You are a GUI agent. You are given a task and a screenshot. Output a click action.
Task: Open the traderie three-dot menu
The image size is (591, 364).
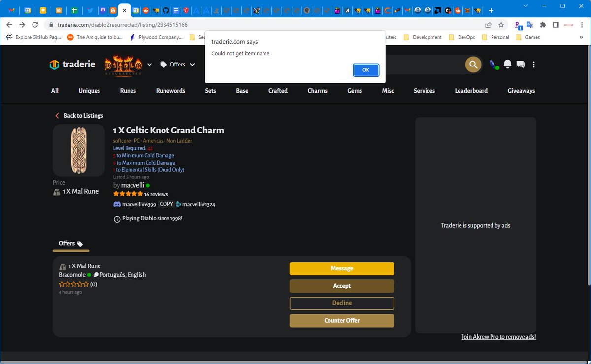click(x=534, y=65)
